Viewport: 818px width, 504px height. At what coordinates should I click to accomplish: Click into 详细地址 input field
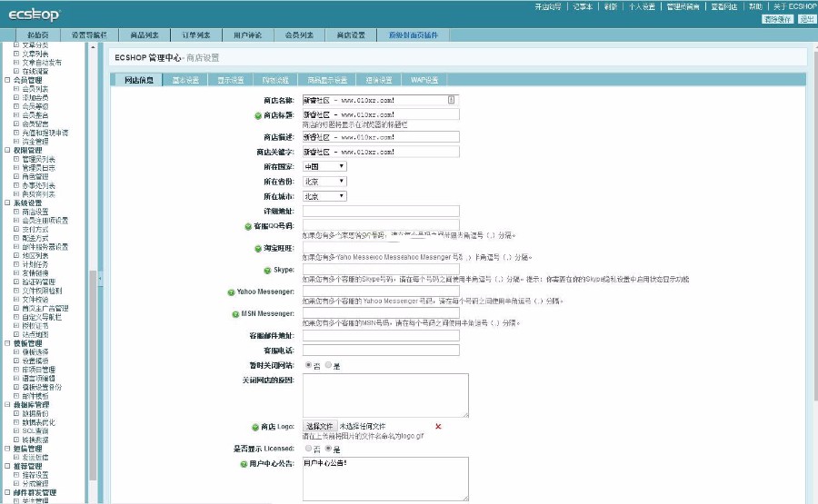[x=381, y=211]
